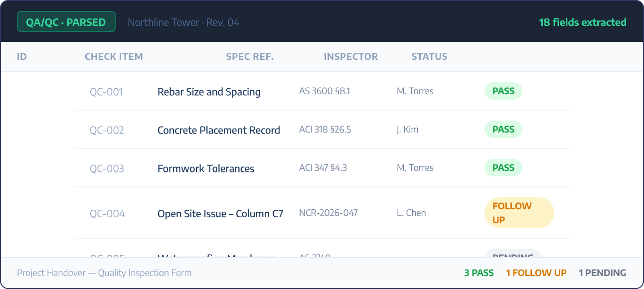Click M. Torres in the QC-003 row
This screenshot has height=289, width=644.
pos(415,168)
